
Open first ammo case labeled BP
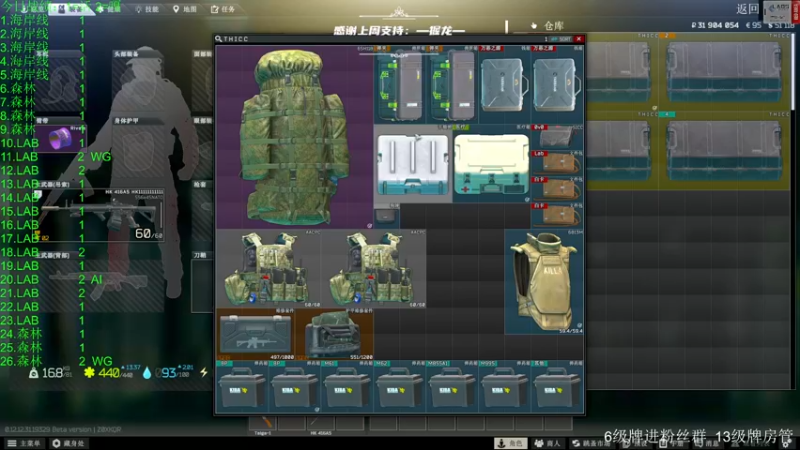(242, 387)
